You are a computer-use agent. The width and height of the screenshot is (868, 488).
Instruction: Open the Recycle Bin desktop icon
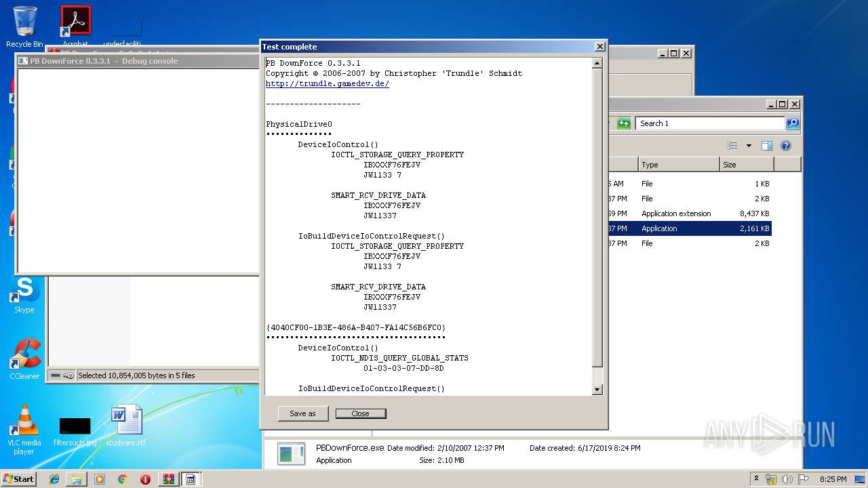pyautogui.click(x=24, y=27)
